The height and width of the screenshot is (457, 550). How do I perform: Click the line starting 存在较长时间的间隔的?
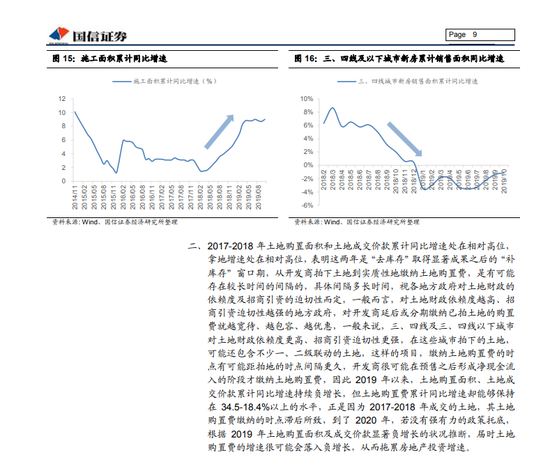click(361, 286)
